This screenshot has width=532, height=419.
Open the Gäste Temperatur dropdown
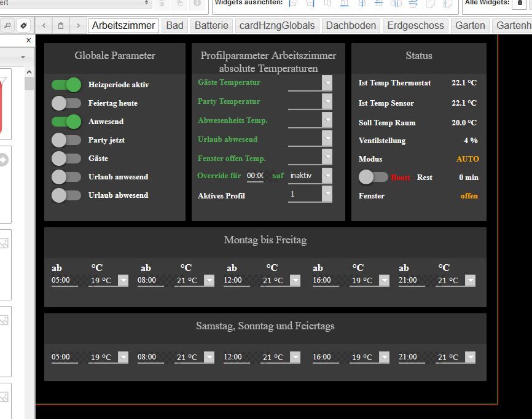[x=327, y=83]
